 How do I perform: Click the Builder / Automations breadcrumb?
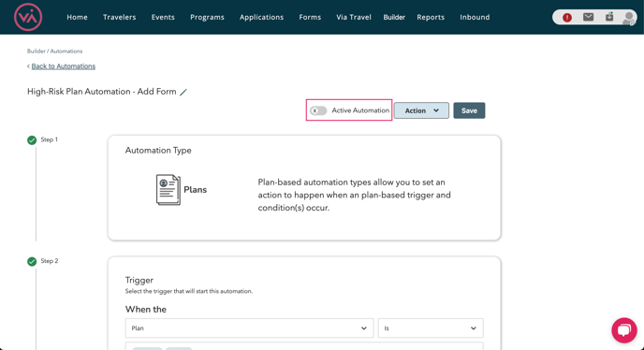(54, 51)
